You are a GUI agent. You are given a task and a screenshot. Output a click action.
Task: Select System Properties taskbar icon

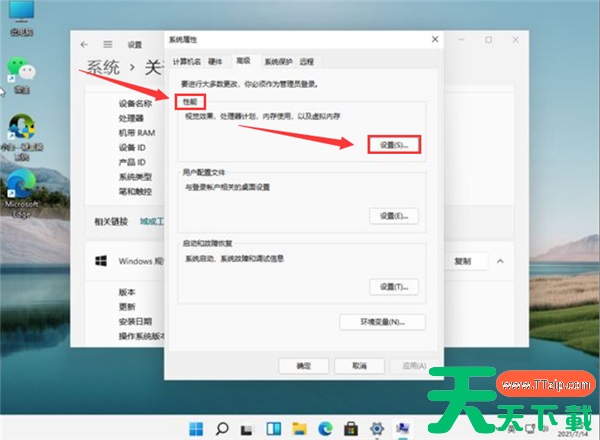pos(403,429)
